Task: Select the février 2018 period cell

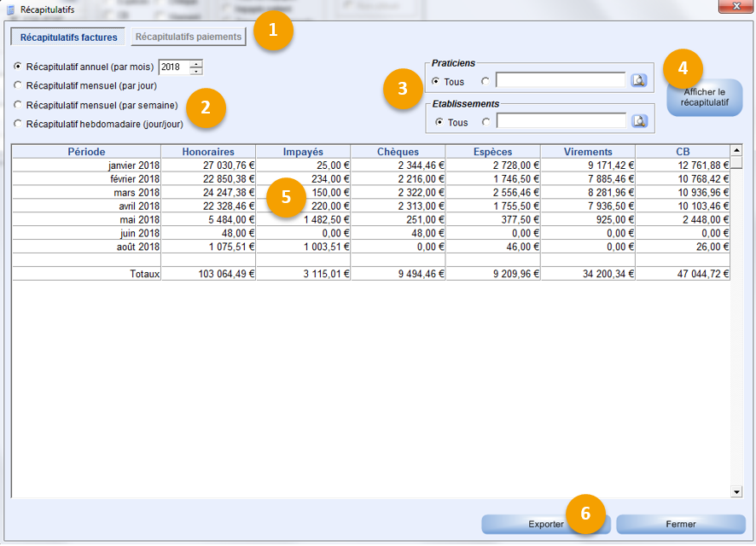Action: (86, 179)
